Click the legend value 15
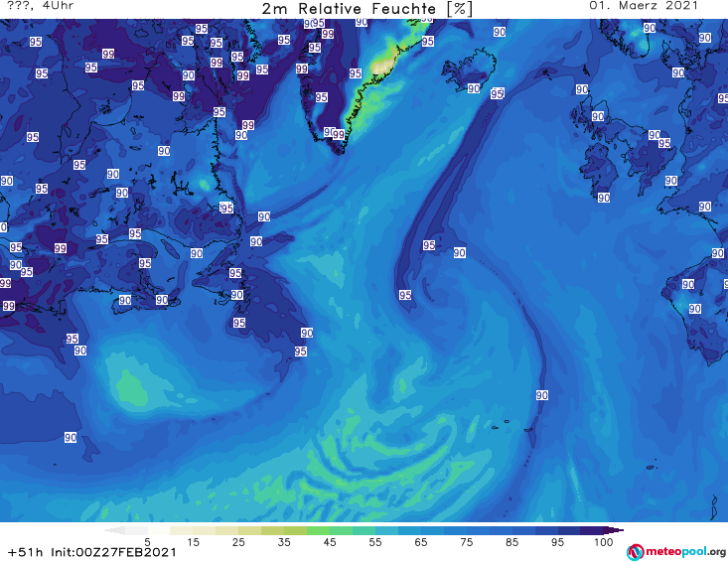 click(x=193, y=542)
